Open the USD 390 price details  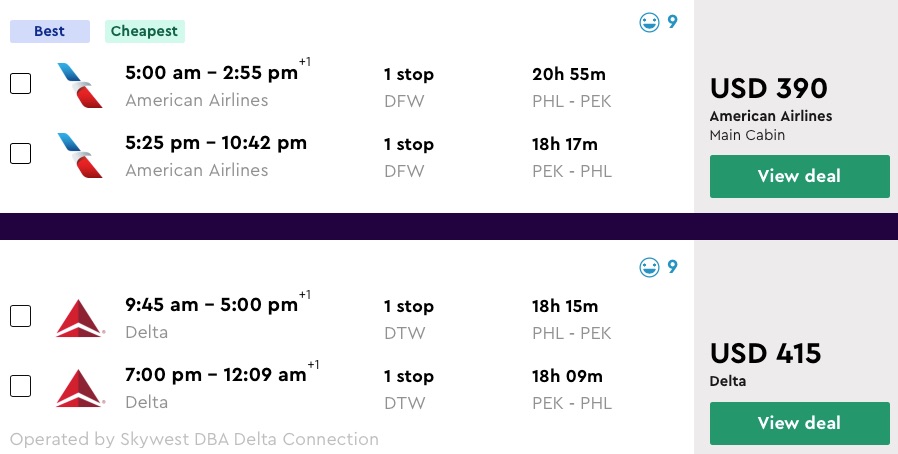pyautogui.click(x=769, y=89)
